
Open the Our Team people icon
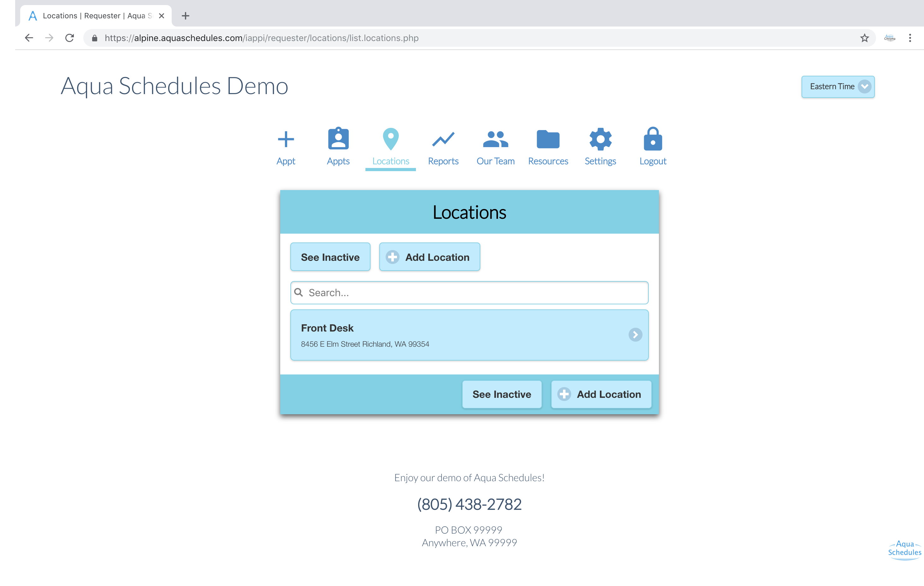point(495,139)
